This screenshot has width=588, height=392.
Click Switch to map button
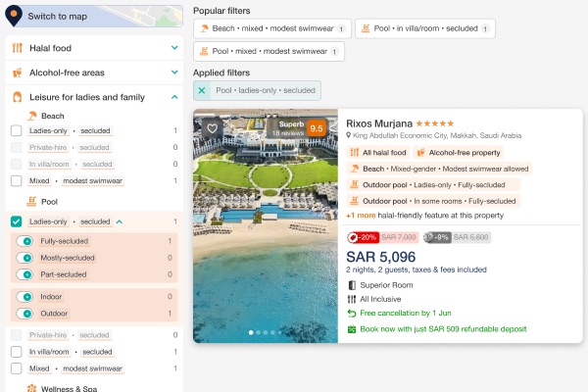tap(94, 16)
